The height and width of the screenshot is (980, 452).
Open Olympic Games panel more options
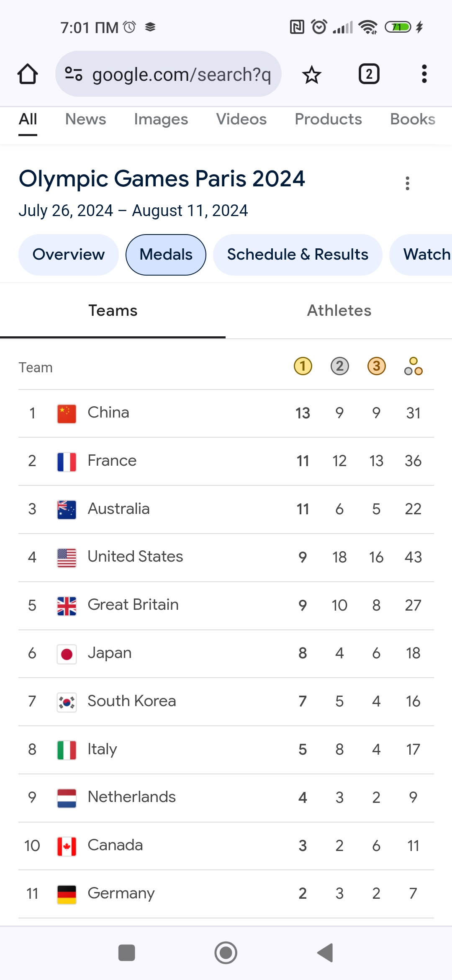tap(407, 183)
